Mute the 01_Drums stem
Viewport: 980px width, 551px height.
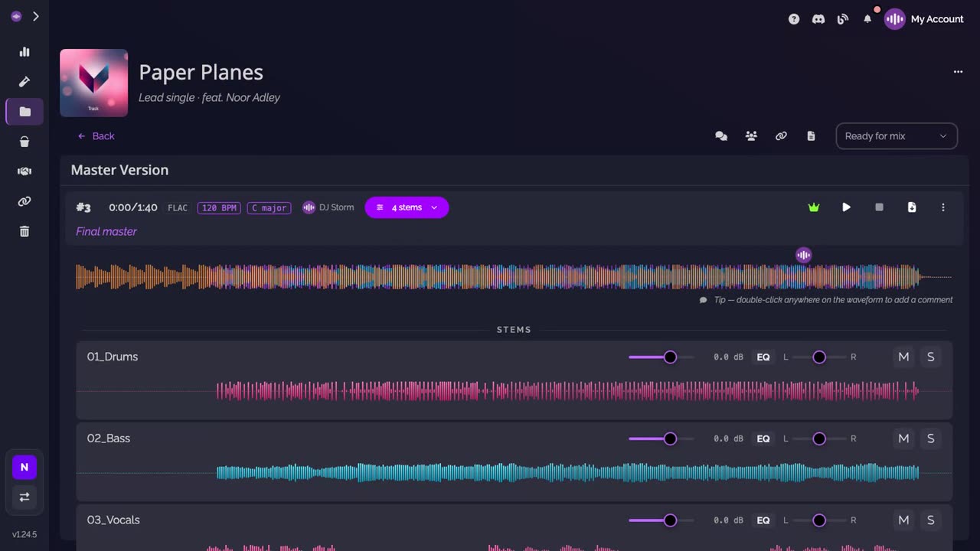point(903,357)
